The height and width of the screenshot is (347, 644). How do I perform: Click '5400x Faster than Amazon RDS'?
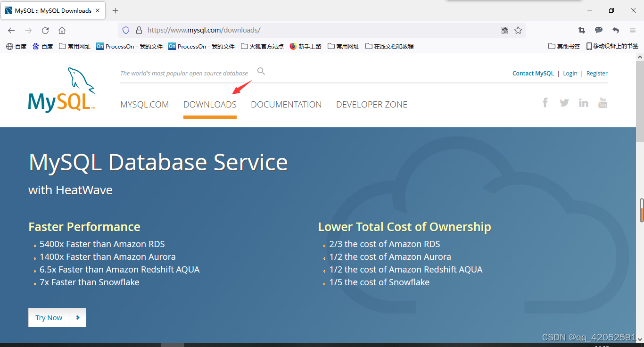coord(102,244)
